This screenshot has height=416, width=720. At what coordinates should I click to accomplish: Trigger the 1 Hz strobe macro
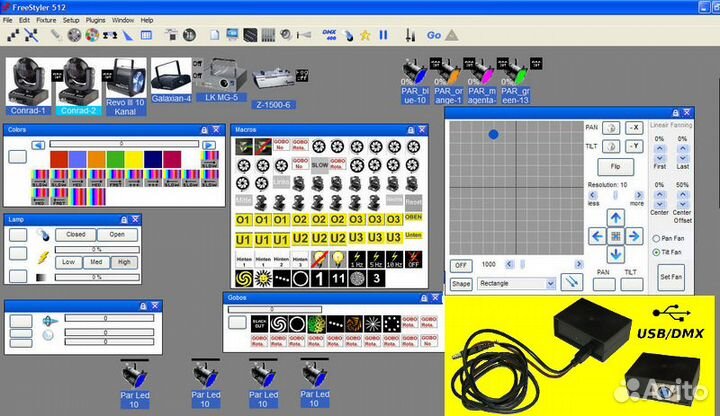pyautogui.click(x=357, y=259)
